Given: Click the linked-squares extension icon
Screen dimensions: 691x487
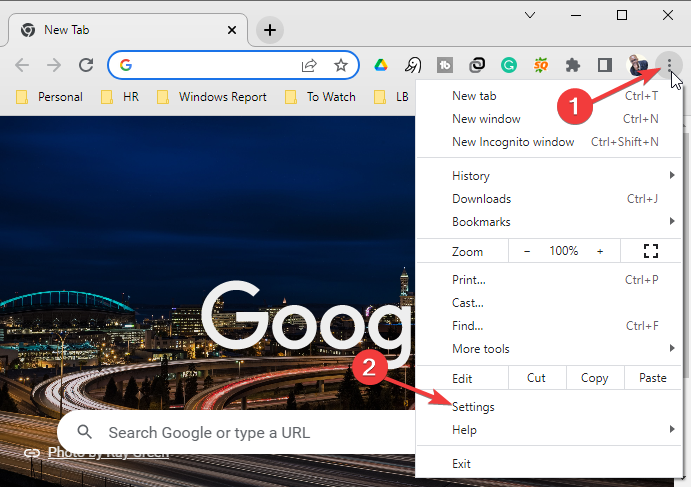Looking at the screenshot, I should tap(477, 65).
